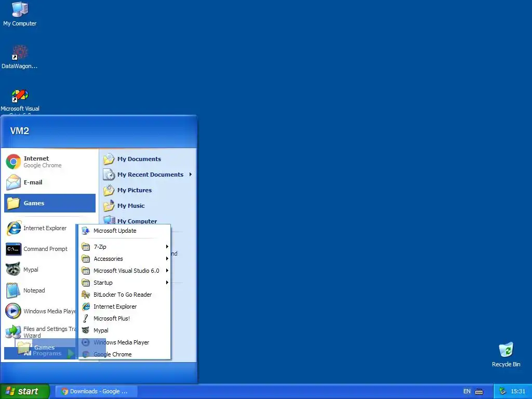Start Files and Settings Transfer Wizard
The width and height of the screenshot is (532, 399).
[x=40, y=332]
